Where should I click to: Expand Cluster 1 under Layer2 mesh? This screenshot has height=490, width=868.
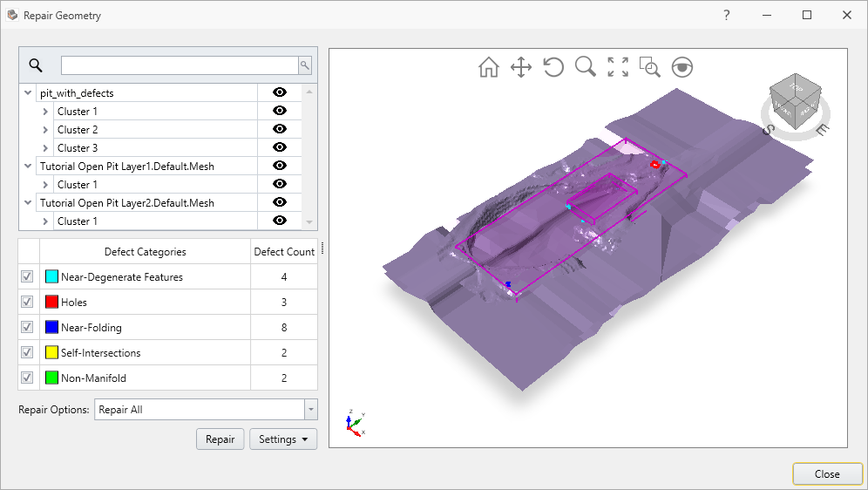pyautogui.click(x=45, y=221)
